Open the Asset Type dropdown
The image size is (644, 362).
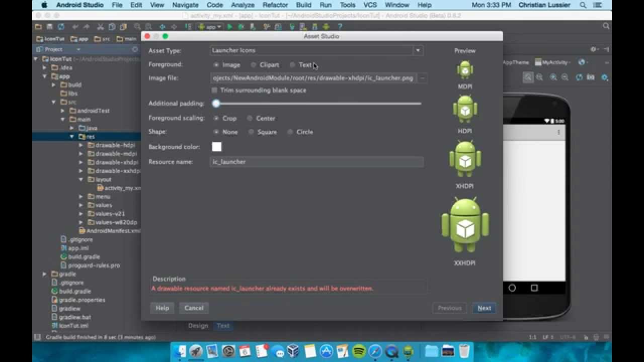418,50
